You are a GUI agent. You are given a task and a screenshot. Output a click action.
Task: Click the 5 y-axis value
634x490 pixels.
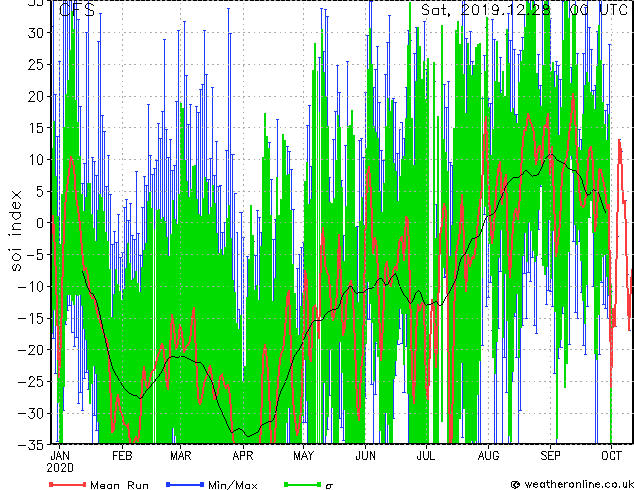pos(39,191)
